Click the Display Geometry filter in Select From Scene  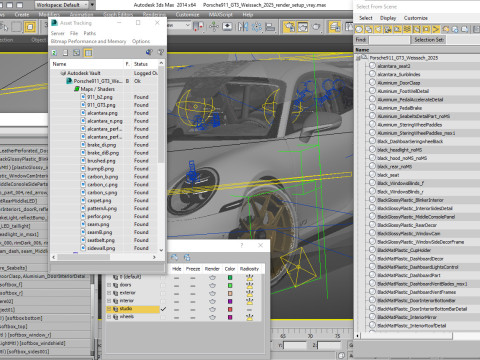coord(359,29)
